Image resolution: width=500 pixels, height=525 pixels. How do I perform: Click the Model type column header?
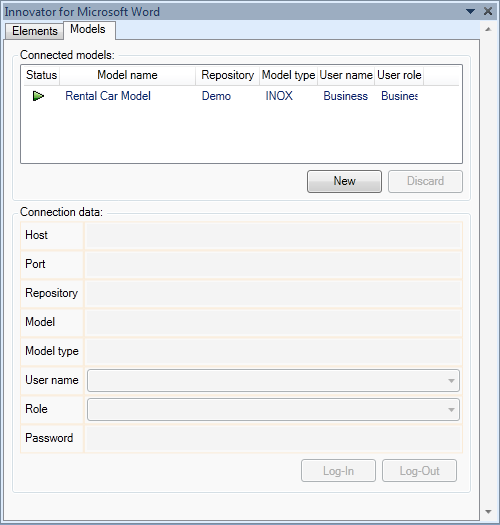[288, 75]
